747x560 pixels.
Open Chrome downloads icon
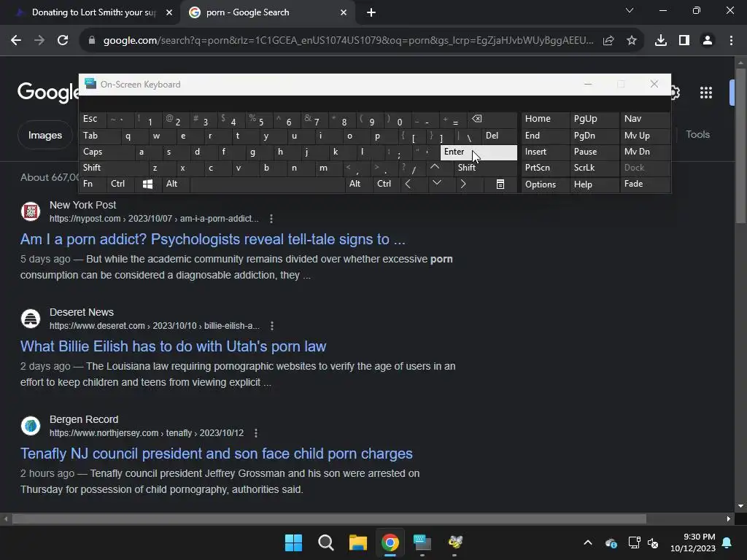[660, 41]
